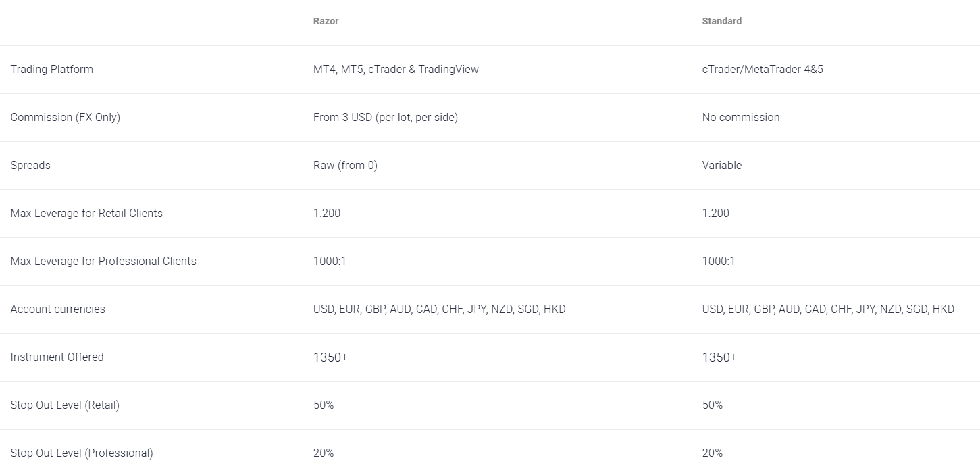Click the Variable spread value
Viewport: 980px width, 471px height.
pyautogui.click(x=721, y=165)
